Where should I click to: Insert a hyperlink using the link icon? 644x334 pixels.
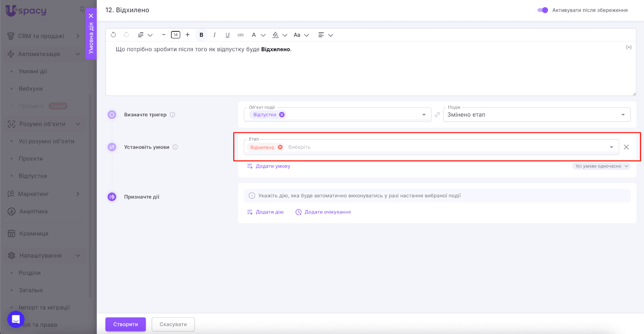(x=240, y=35)
